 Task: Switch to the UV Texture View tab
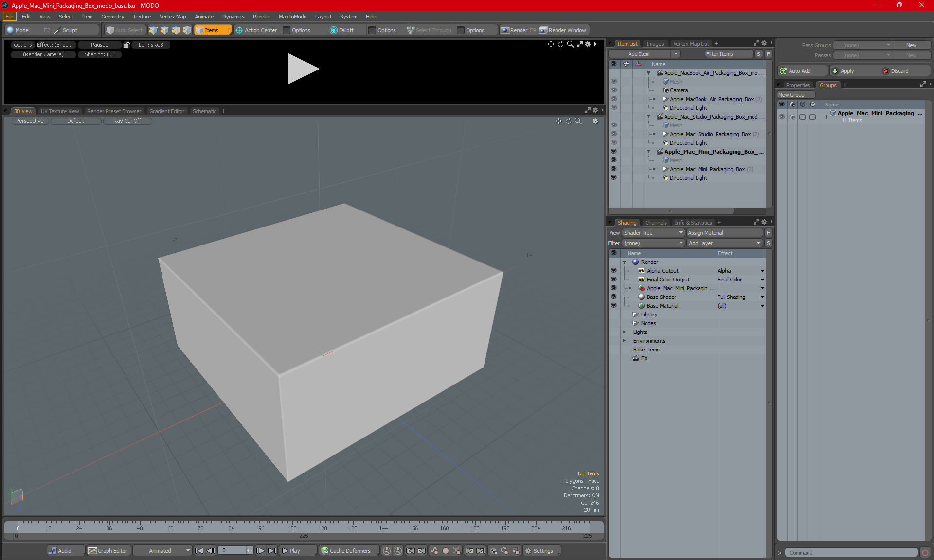[x=60, y=111]
